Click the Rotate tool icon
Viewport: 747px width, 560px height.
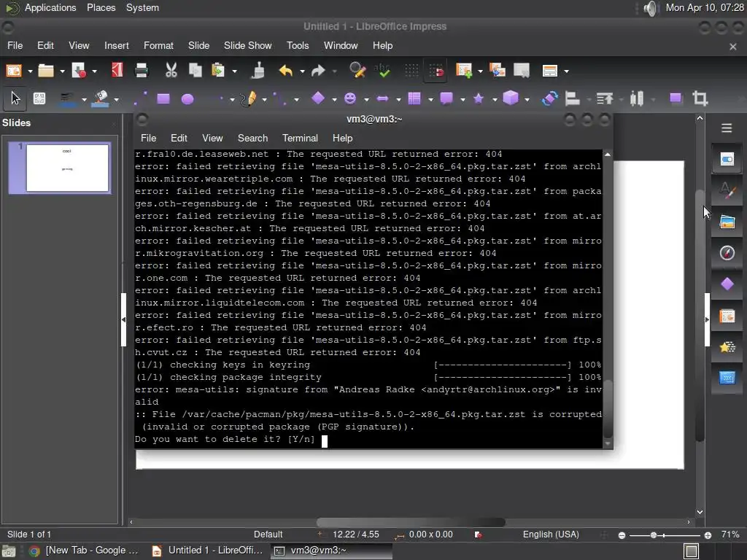(549, 98)
